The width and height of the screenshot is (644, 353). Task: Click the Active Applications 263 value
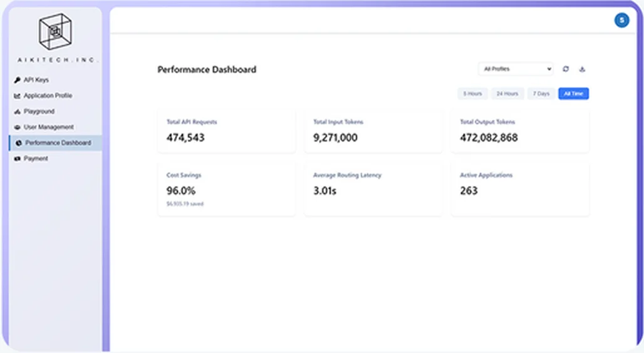(x=469, y=191)
